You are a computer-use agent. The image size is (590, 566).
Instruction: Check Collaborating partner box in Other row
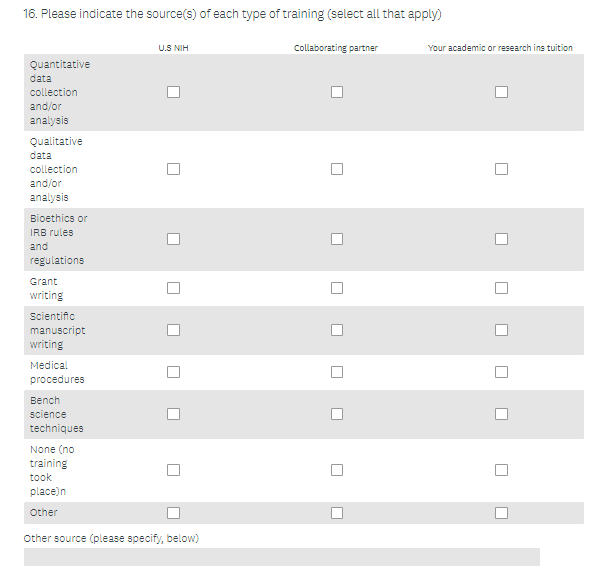coord(337,513)
